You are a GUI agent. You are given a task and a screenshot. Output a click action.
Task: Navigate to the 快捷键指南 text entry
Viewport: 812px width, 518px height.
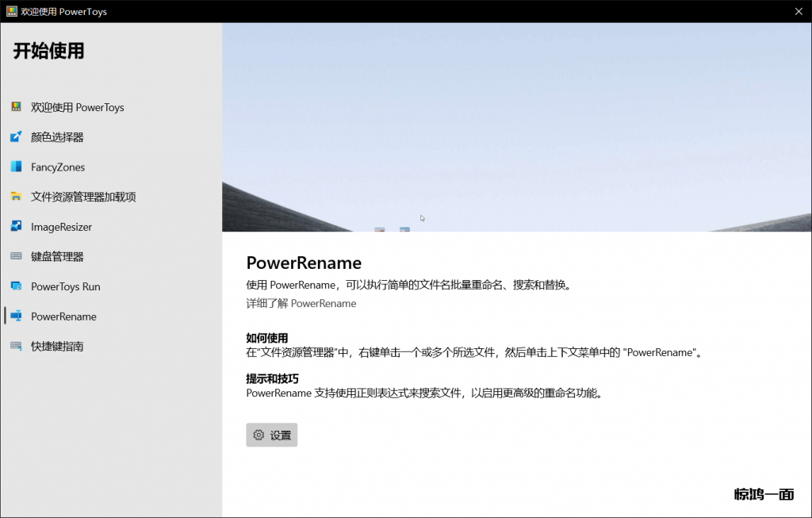click(x=57, y=346)
